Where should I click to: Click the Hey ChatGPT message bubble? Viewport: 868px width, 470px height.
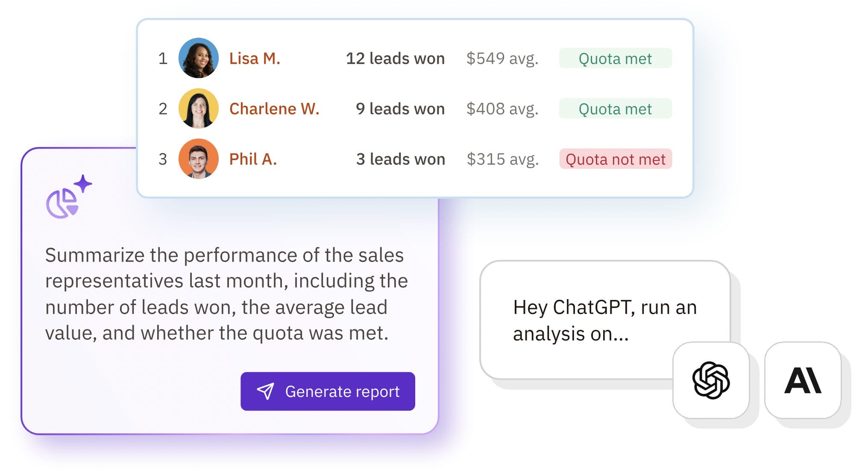(604, 320)
